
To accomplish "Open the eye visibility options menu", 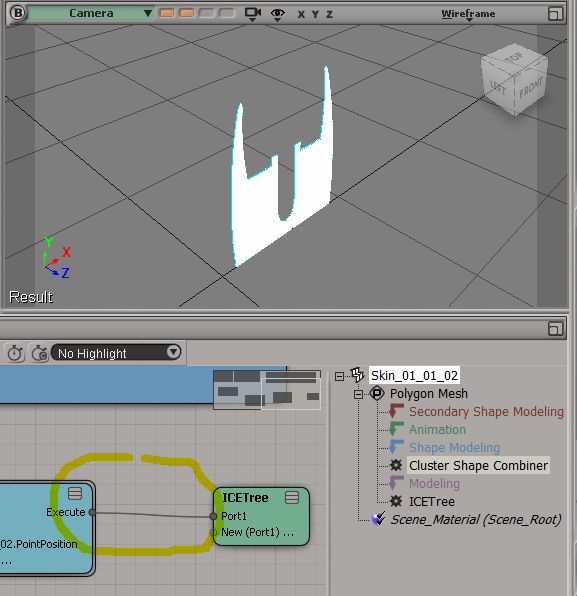I will click(277, 14).
